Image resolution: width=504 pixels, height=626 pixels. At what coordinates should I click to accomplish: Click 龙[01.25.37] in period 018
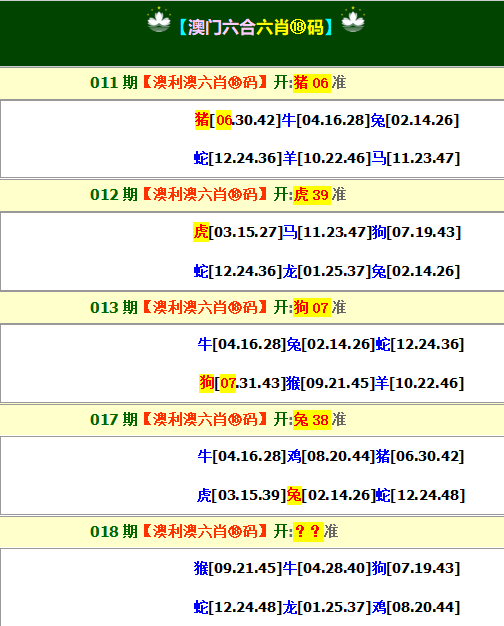pos(327,608)
